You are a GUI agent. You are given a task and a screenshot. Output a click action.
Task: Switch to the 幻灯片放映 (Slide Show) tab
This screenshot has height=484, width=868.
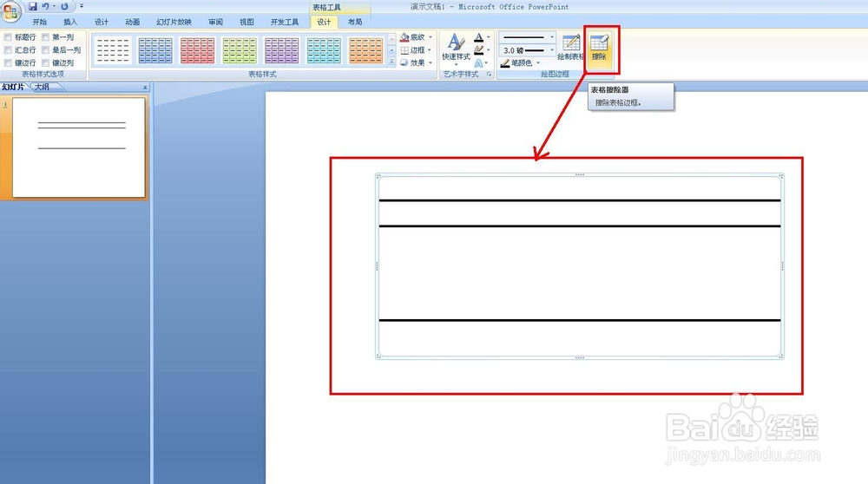click(174, 23)
